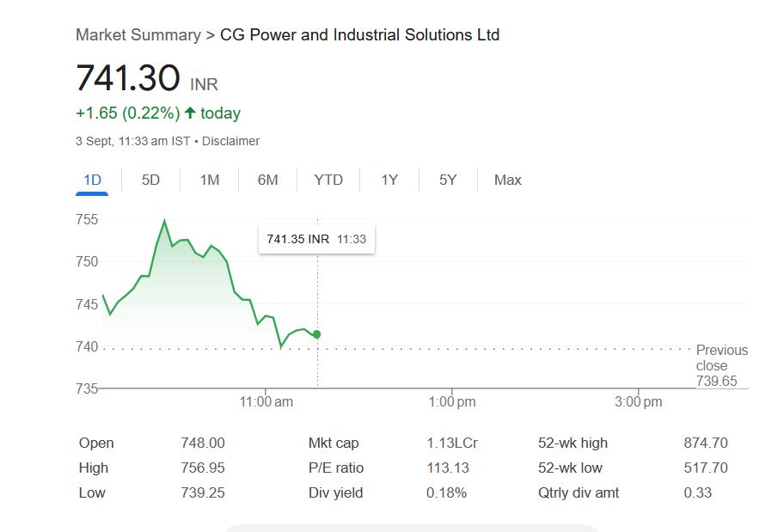Click the Previous close 739.65 label
Image resolution: width=784 pixels, height=532 pixels.
(721, 365)
